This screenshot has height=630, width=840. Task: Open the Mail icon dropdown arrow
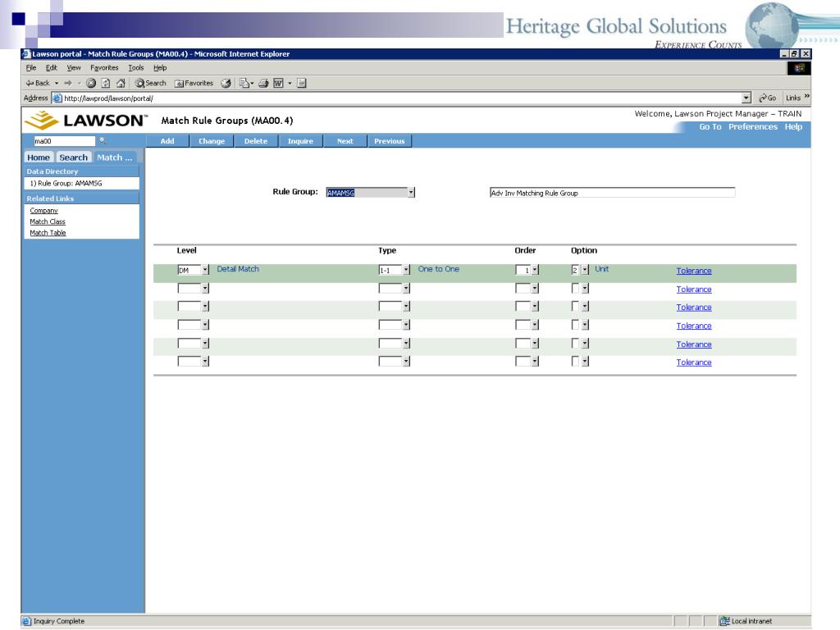point(252,83)
